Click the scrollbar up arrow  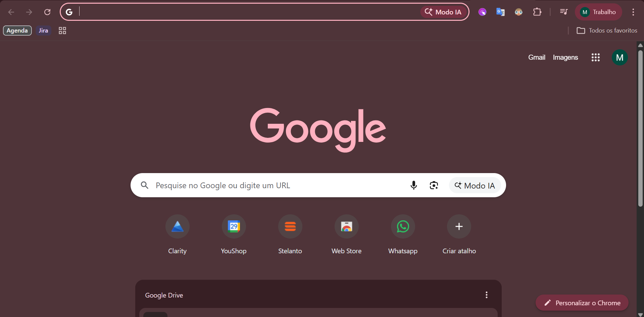pos(640,45)
